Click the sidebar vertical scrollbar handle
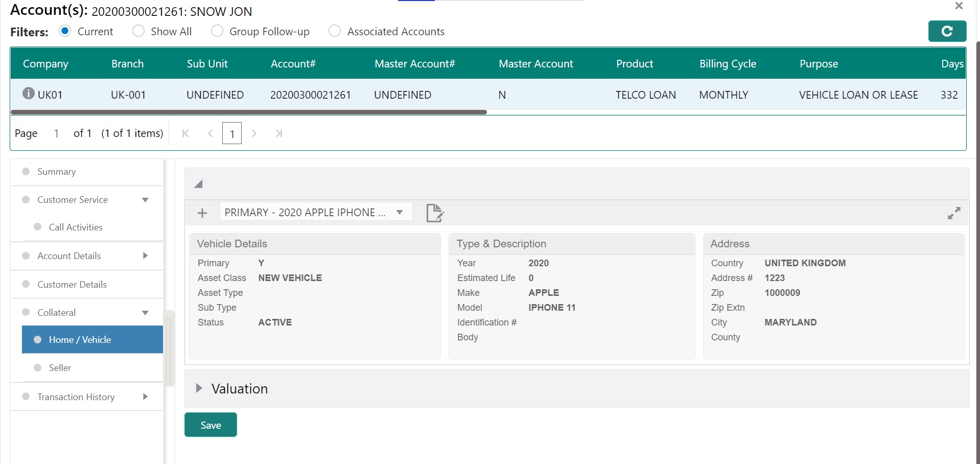The image size is (980, 464). [x=168, y=350]
